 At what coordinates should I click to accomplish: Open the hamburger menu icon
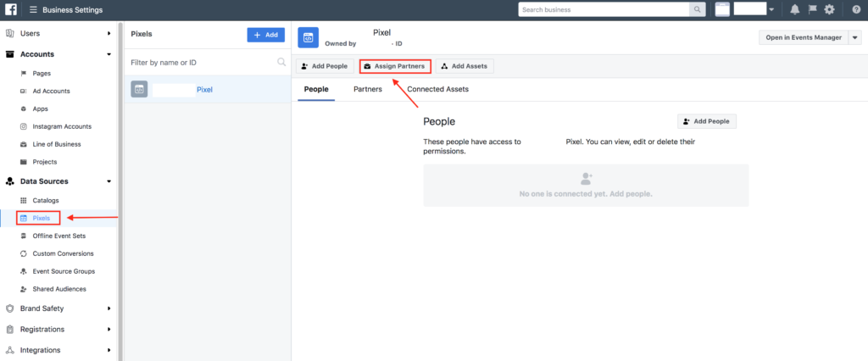pyautogui.click(x=33, y=9)
